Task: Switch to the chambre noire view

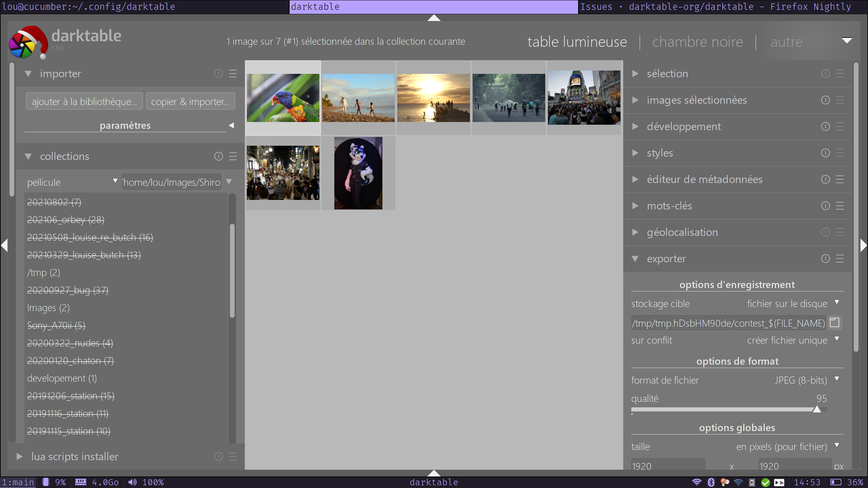Action: point(697,41)
